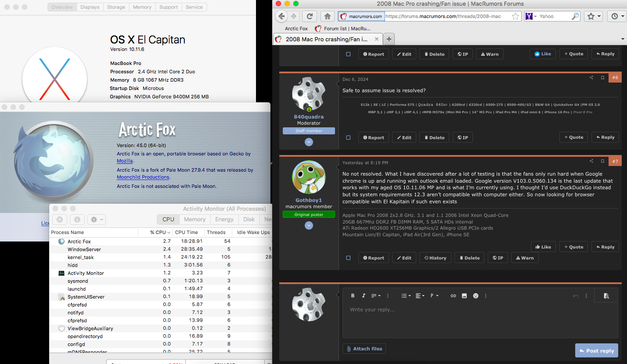
Task: Click the share icon on post #7
Action: point(591,161)
